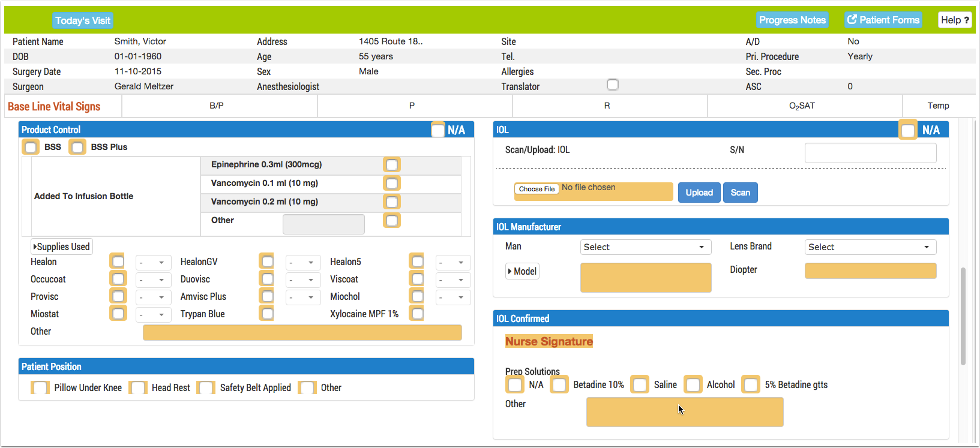Viewport: 980px width, 448px height.
Task: Open the Amvisc Plus quantity dropdown
Action: click(x=303, y=297)
